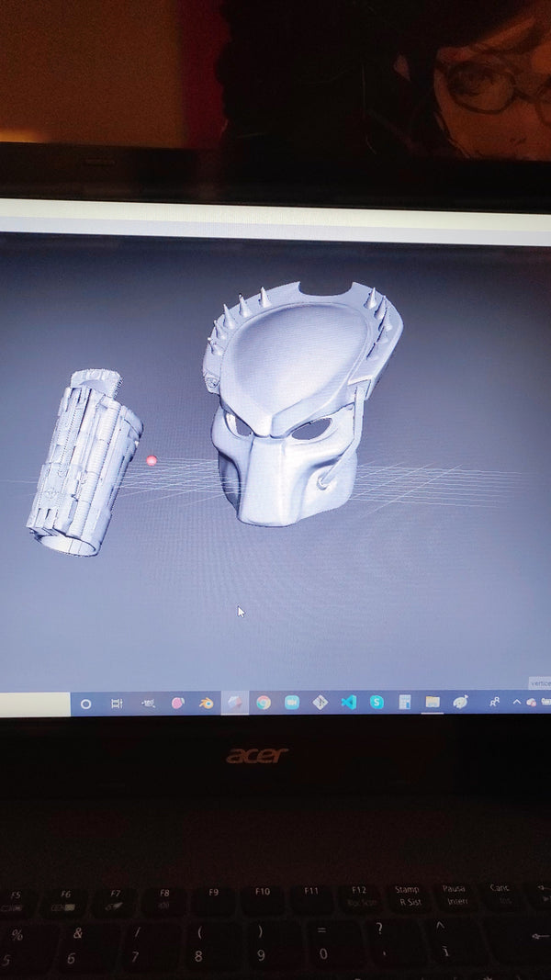Screen dimensions: 551x980
Task: Click the pink round app taskbar icon
Action: (177, 704)
